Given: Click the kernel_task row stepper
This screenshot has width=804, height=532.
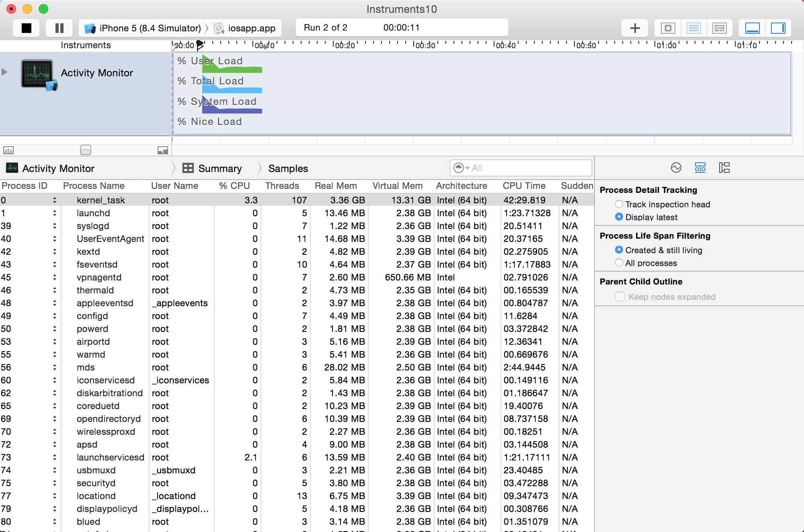Looking at the screenshot, I should click(x=55, y=200).
